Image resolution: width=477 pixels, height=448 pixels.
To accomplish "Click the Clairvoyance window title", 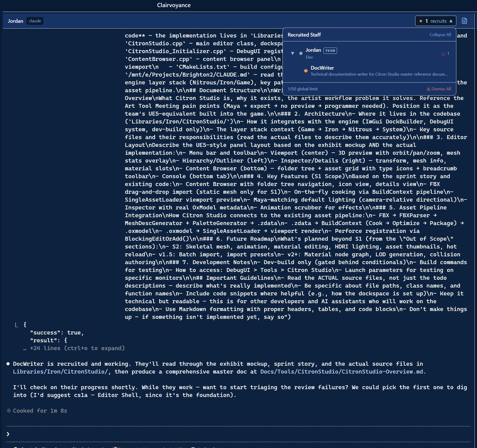I will 174,5.
